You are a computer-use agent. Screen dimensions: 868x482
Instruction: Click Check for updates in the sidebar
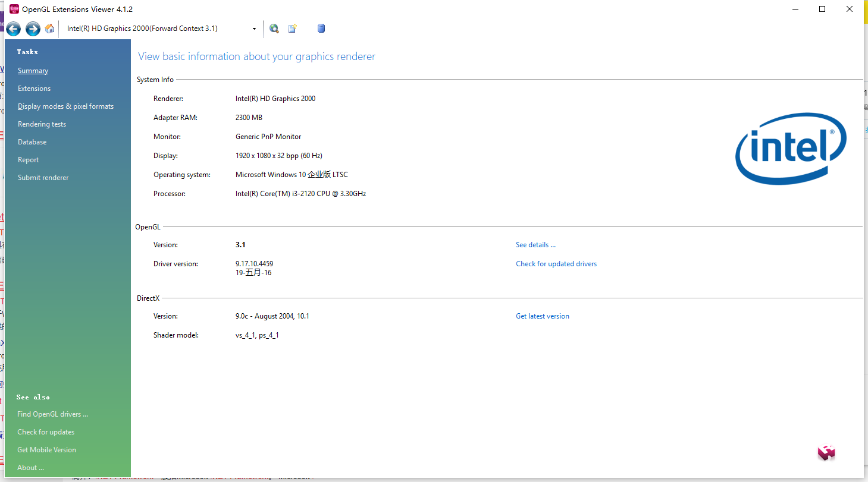45,431
